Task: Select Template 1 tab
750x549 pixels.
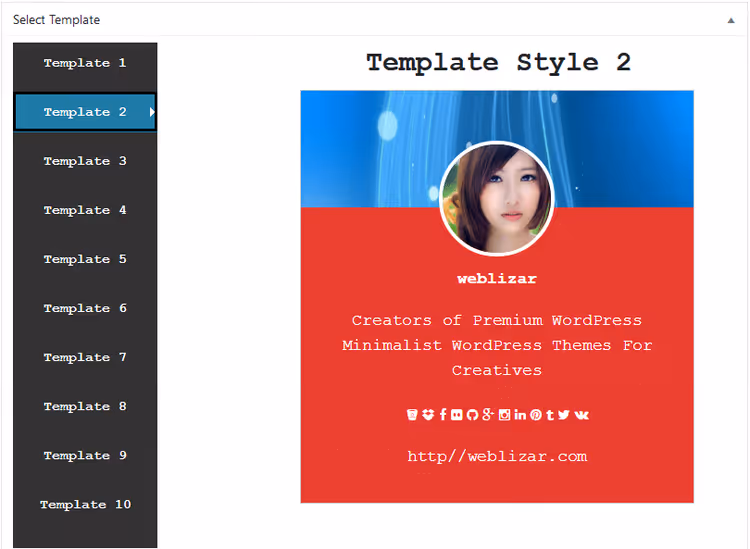Action: pos(85,63)
